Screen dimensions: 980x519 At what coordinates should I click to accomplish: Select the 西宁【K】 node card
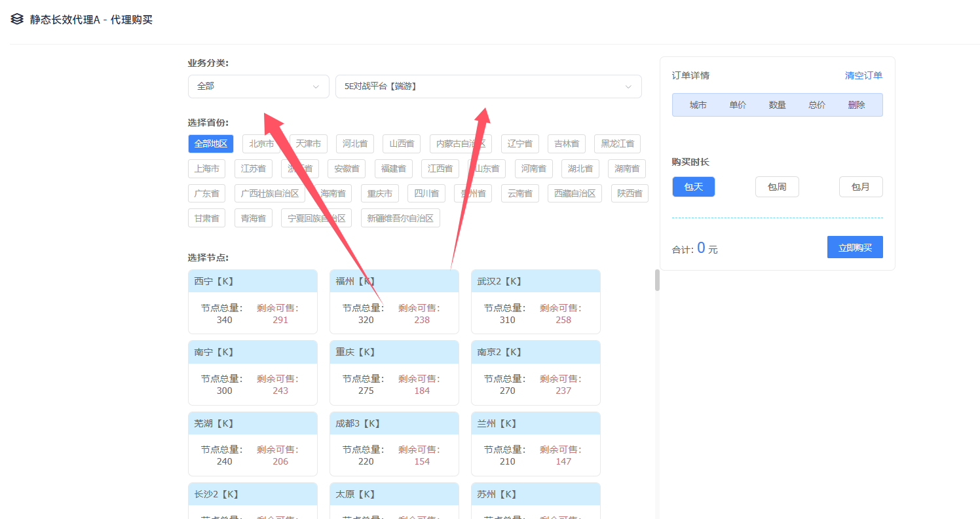pos(252,301)
